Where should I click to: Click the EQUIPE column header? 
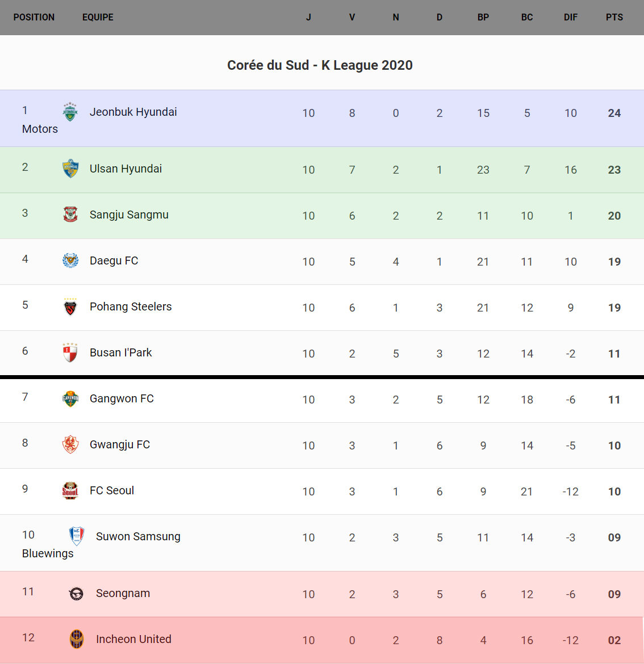pyautogui.click(x=98, y=17)
